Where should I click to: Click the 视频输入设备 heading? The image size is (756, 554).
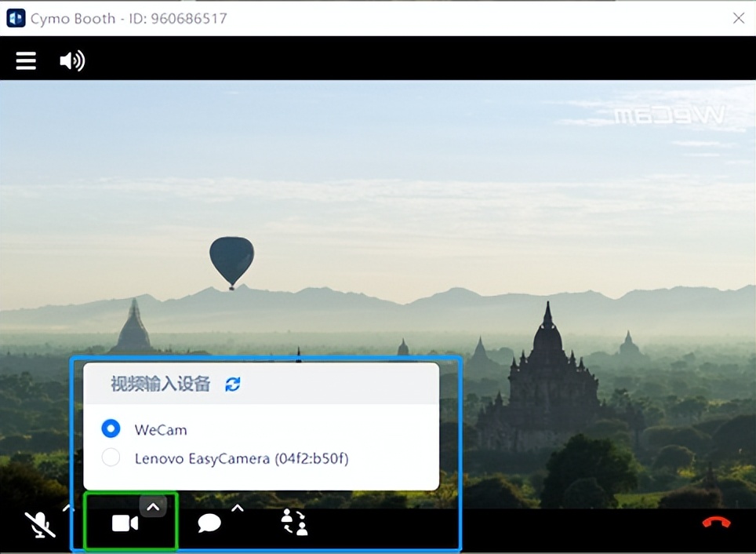pyautogui.click(x=161, y=385)
